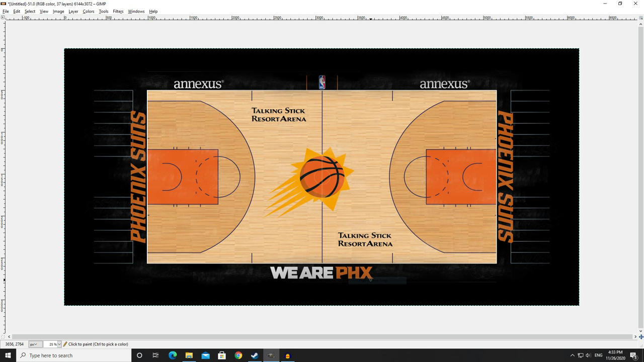644x362 pixels.
Task: Open the clock showing 4:33 PM
Action: tap(615, 355)
